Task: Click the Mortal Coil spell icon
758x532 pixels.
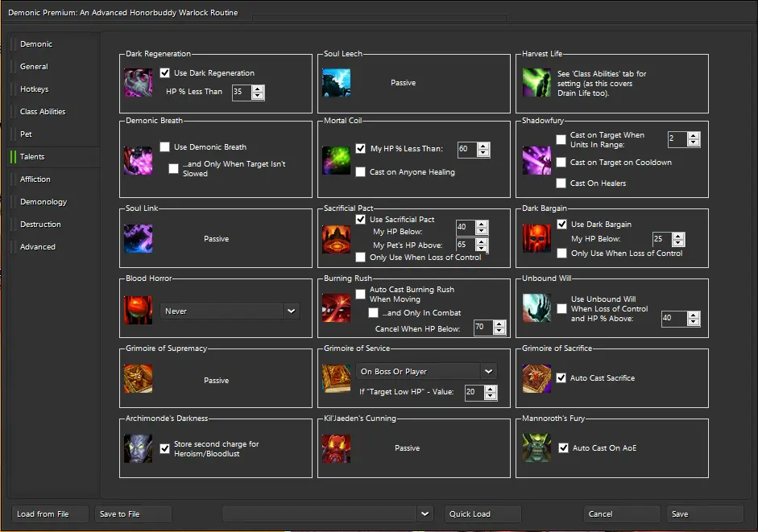Action: pyautogui.click(x=337, y=160)
